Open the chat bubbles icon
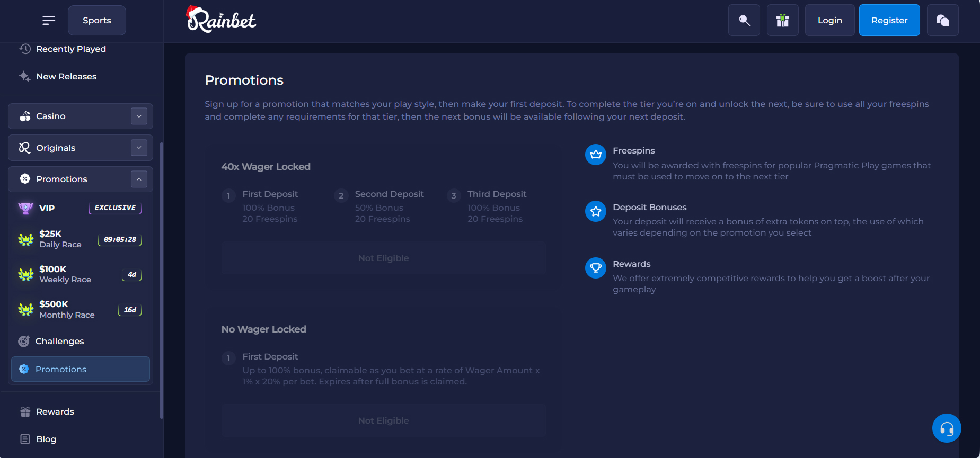 [942, 20]
